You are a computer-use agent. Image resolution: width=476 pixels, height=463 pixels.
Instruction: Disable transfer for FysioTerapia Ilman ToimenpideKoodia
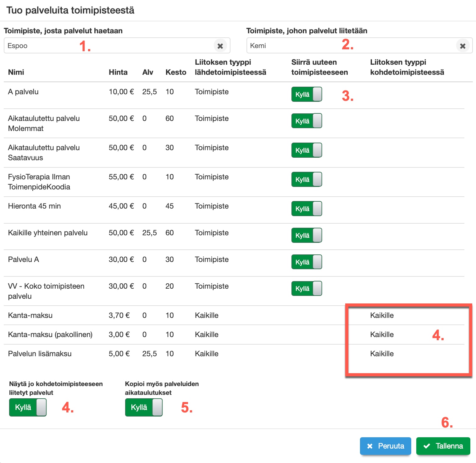[307, 180]
